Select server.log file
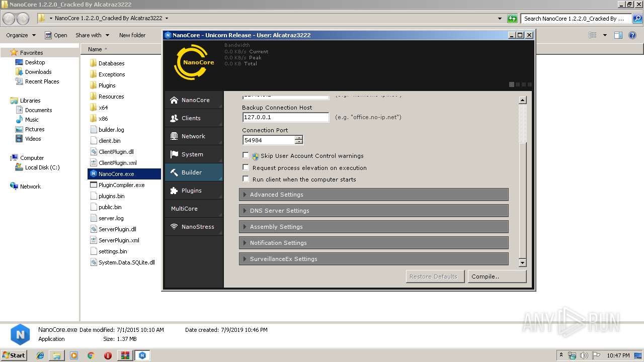 click(x=111, y=218)
